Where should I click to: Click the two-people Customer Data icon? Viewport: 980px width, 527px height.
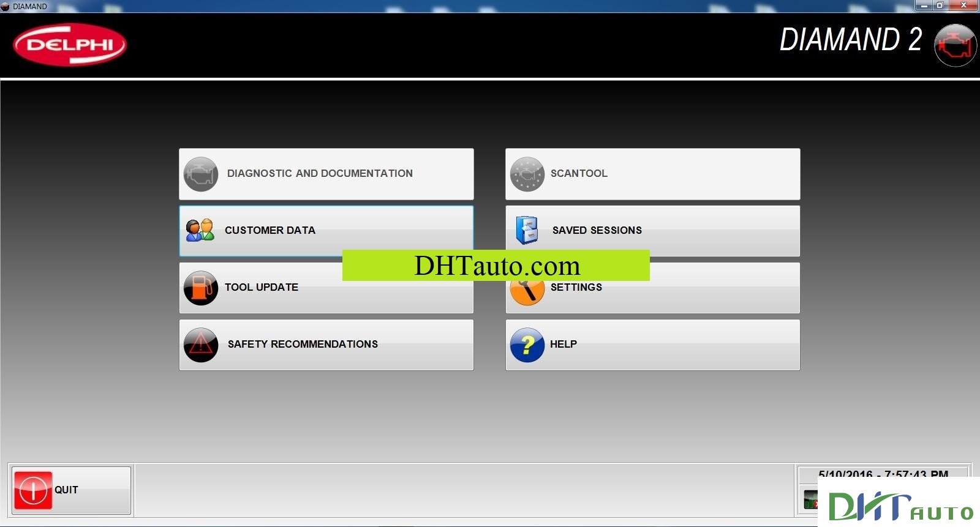[x=200, y=230]
